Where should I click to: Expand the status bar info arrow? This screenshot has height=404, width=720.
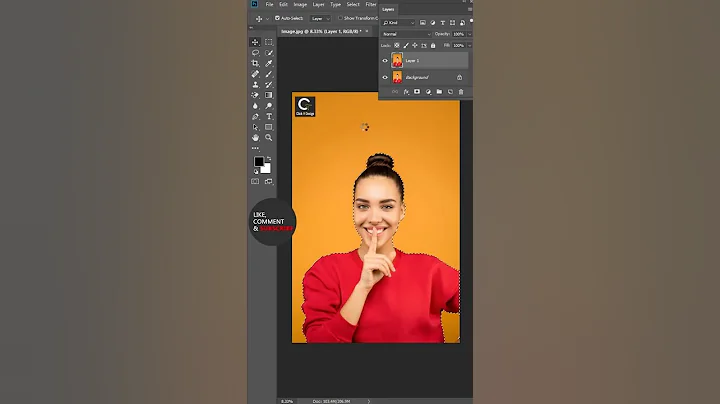click(369, 401)
